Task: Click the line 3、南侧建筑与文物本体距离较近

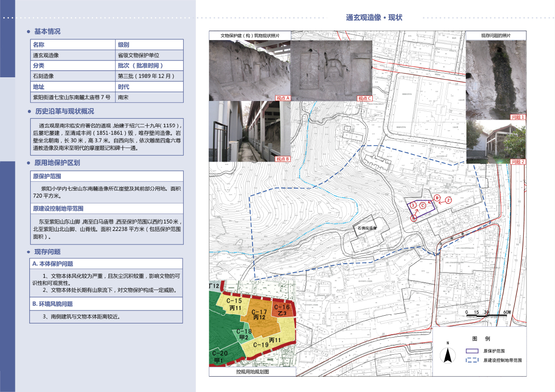Action: [x=82, y=317]
